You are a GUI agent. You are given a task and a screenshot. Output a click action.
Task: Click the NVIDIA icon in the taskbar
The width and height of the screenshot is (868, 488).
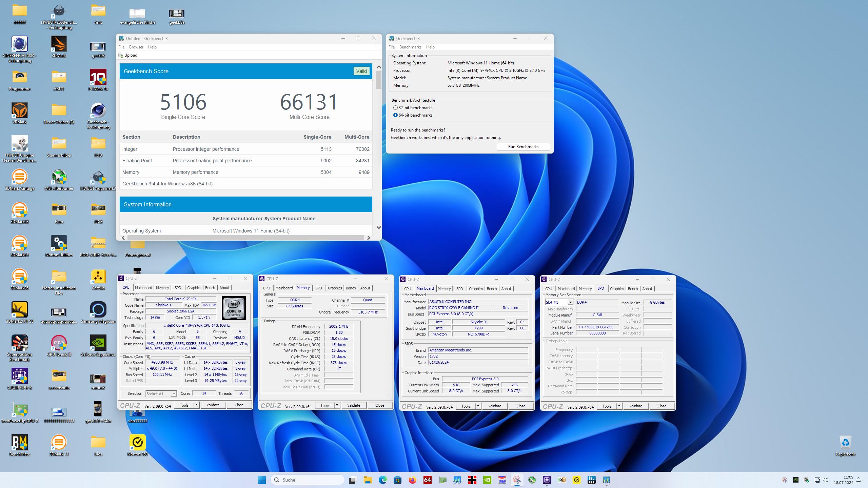pyautogui.click(x=487, y=480)
